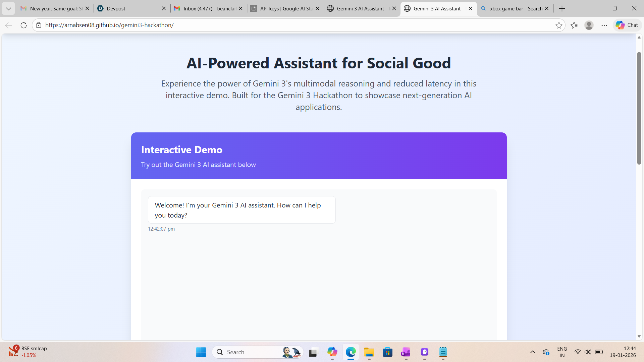The width and height of the screenshot is (644, 362).
Task: Open the Favorites list icon
Action: [574, 25]
